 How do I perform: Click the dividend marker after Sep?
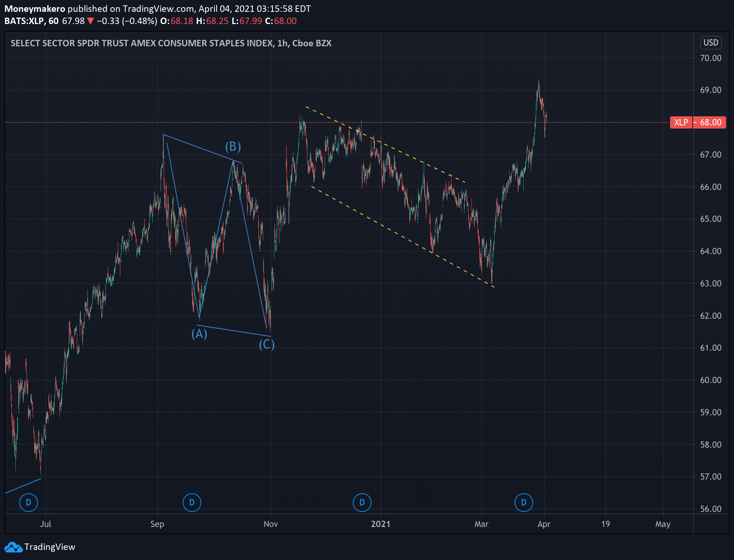192,502
